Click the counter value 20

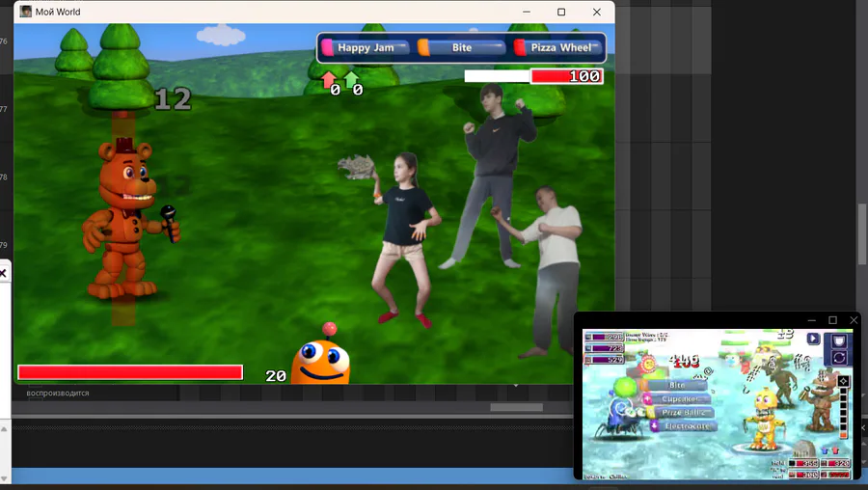[x=275, y=376]
